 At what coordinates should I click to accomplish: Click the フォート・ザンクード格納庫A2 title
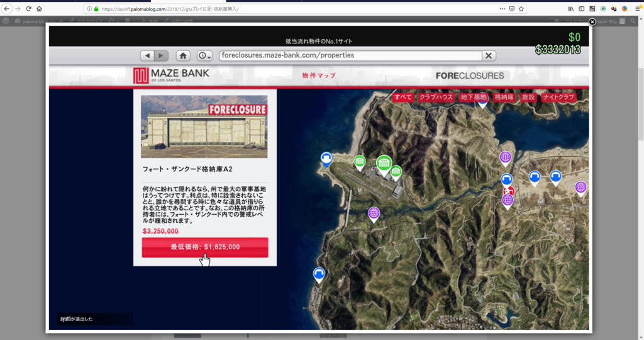pyautogui.click(x=187, y=169)
